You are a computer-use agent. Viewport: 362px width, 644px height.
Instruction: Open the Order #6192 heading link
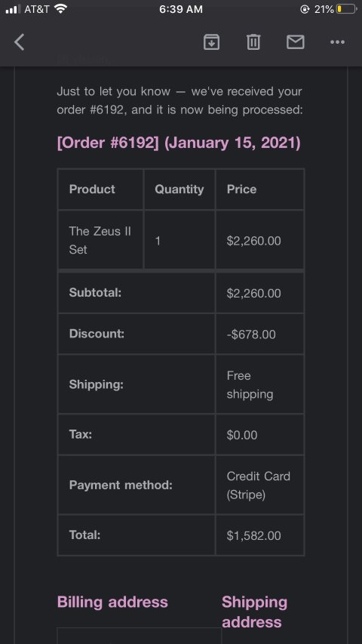click(179, 143)
